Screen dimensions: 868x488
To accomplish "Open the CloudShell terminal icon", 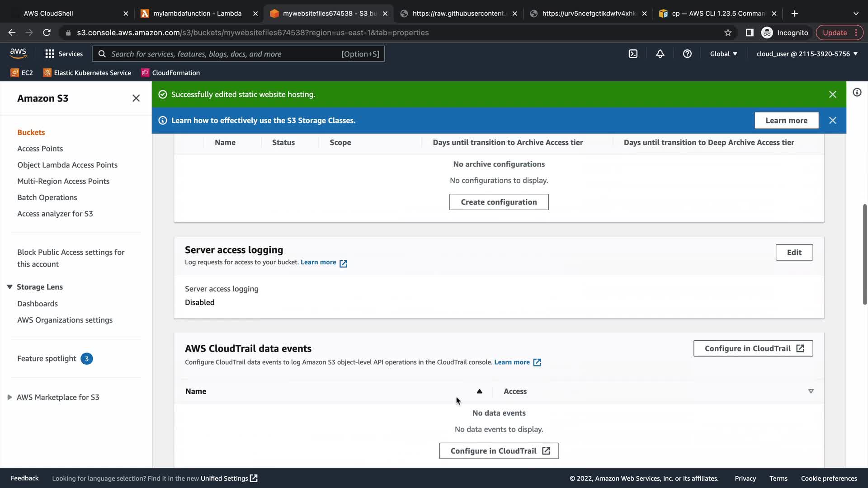I will pos(633,54).
